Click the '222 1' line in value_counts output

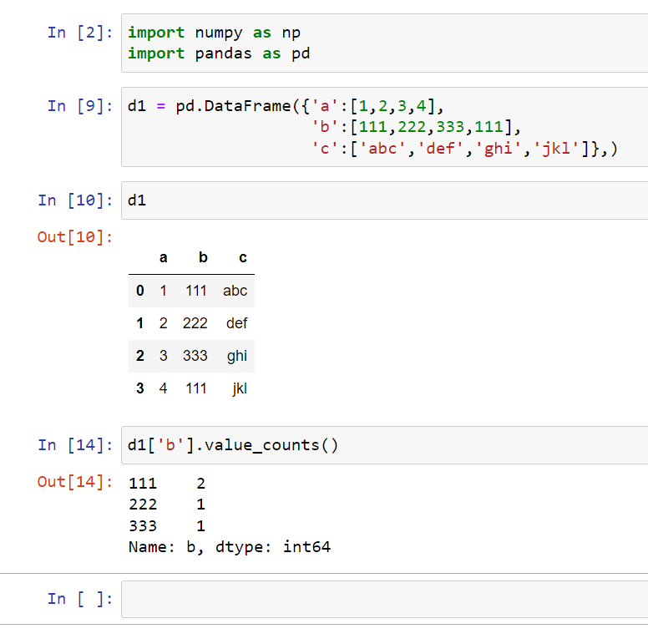click(167, 505)
